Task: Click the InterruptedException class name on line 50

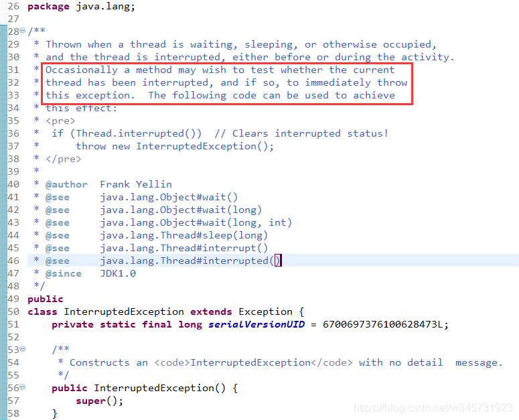Action: 124,311
